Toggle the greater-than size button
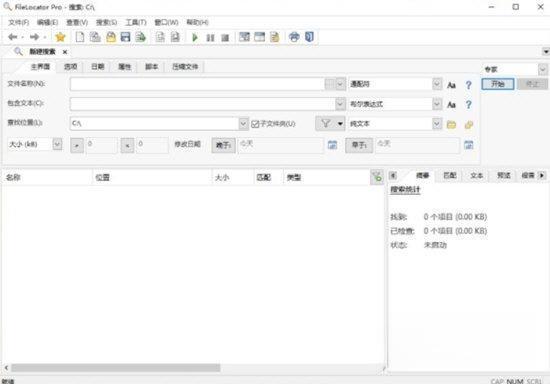550x384 pixels. coord(77,145)
